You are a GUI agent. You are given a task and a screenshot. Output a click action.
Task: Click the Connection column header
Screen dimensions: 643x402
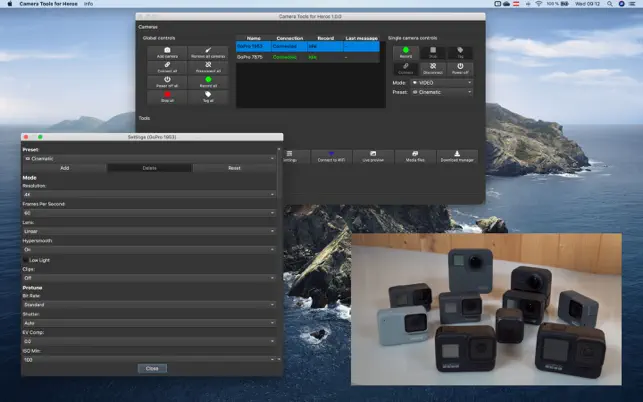[290, 38]
